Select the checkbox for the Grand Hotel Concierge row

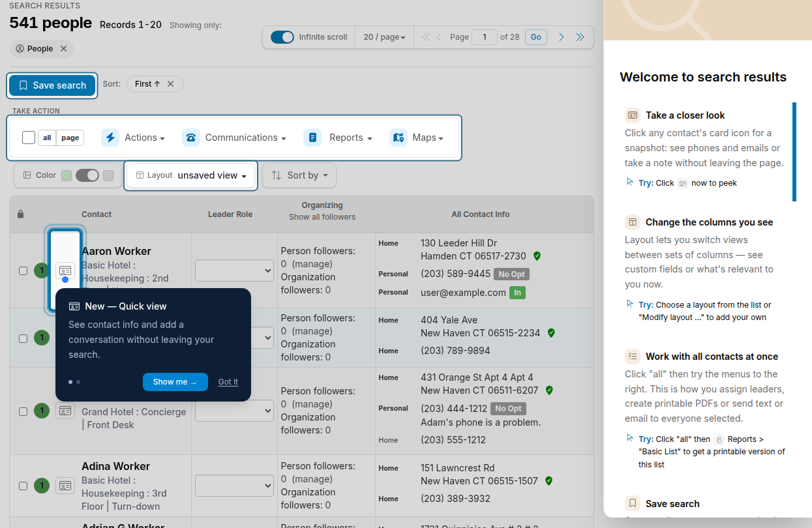(23, 411)
